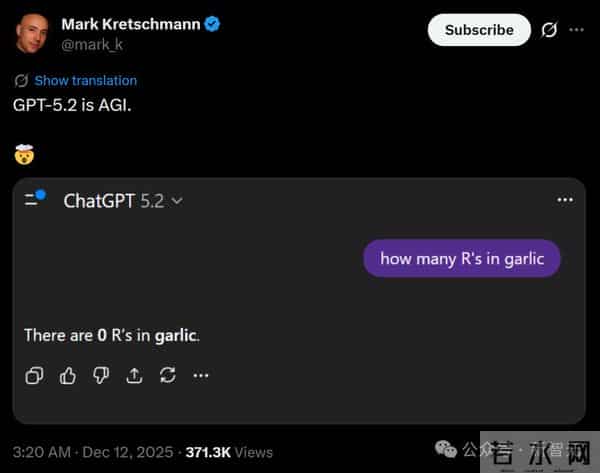
Task: Open Mark Kretschmann's profile picture
Action: (x=34, y=34)
